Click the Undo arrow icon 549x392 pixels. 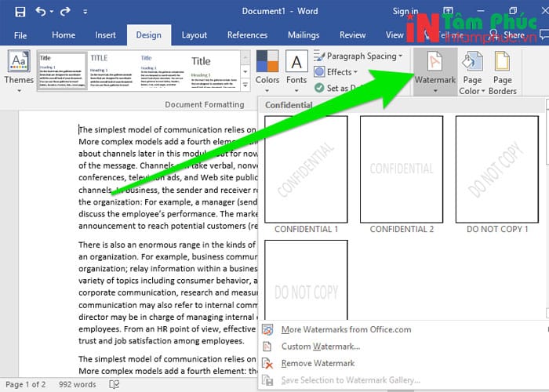click(x=42, y=12)
